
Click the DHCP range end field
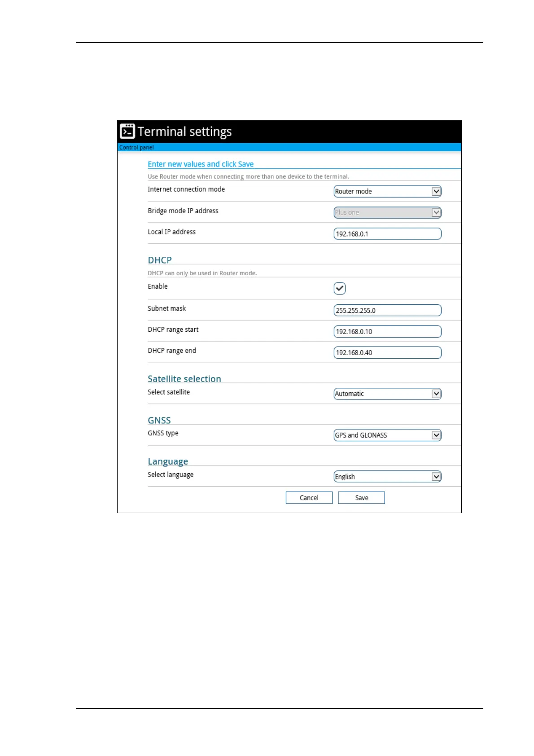pos(387,352)
